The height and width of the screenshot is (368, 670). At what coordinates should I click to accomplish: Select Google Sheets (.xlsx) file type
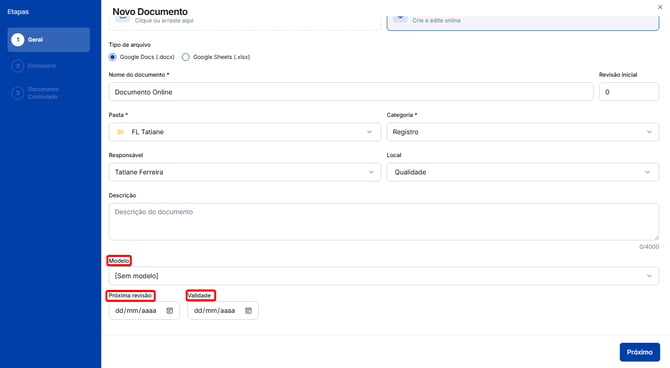coord(185,57)
